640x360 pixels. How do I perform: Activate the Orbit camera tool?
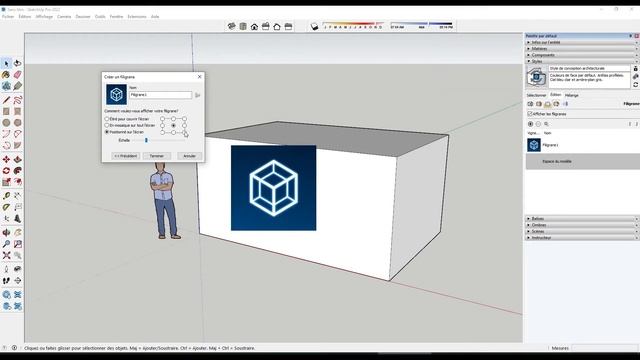(6, 233)
